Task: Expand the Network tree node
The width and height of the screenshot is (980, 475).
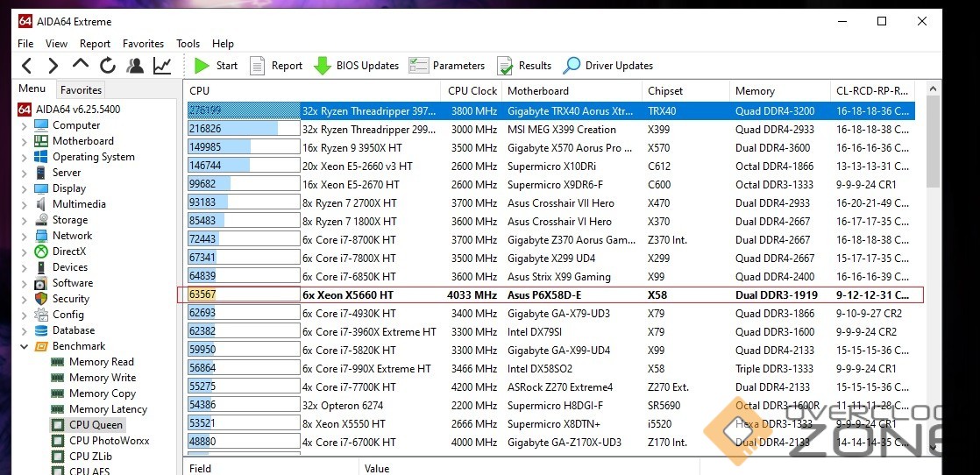Action: [x=25, y=236]
